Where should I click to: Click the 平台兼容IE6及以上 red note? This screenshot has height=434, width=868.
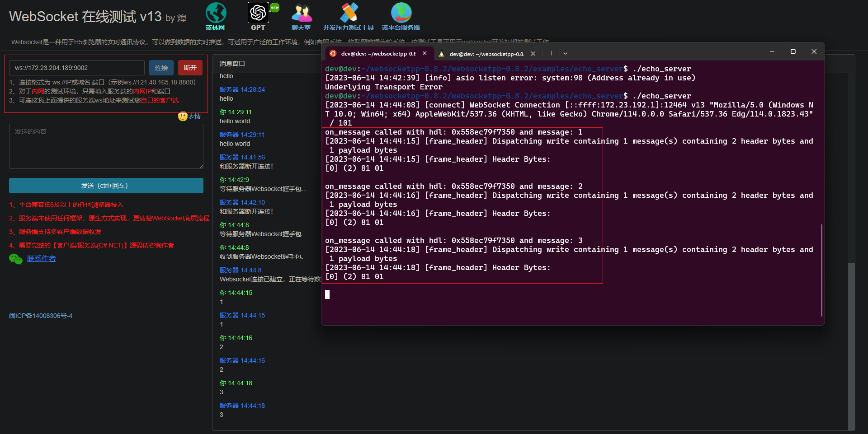pyautogui.click(x=66, y=205)
